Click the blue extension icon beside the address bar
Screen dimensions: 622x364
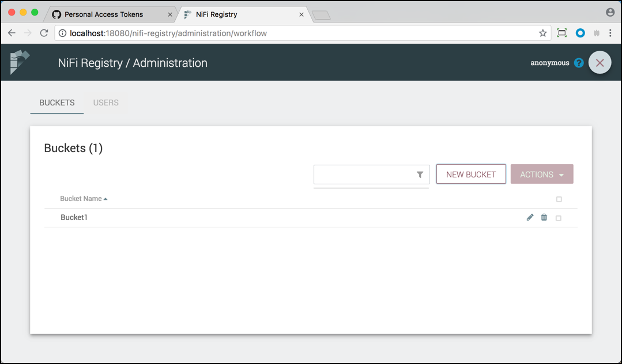(x=580, y=33)
